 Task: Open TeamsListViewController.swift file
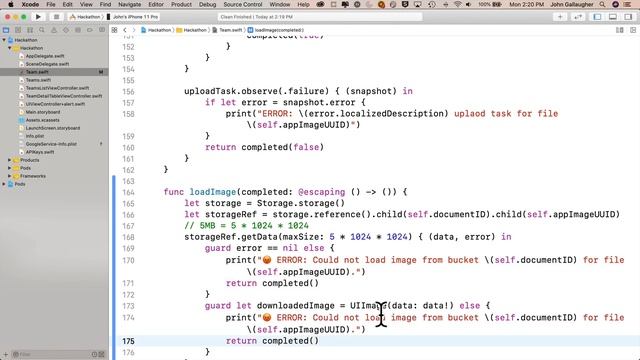(x=57, y=88)
